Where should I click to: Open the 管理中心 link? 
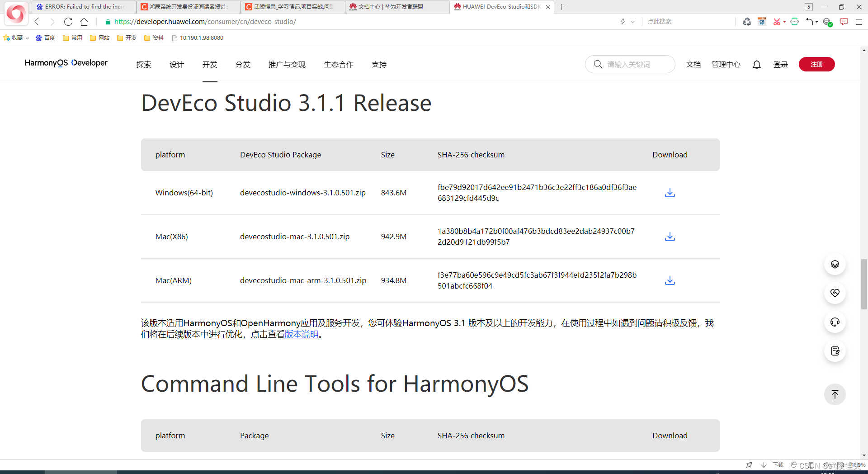726,65
